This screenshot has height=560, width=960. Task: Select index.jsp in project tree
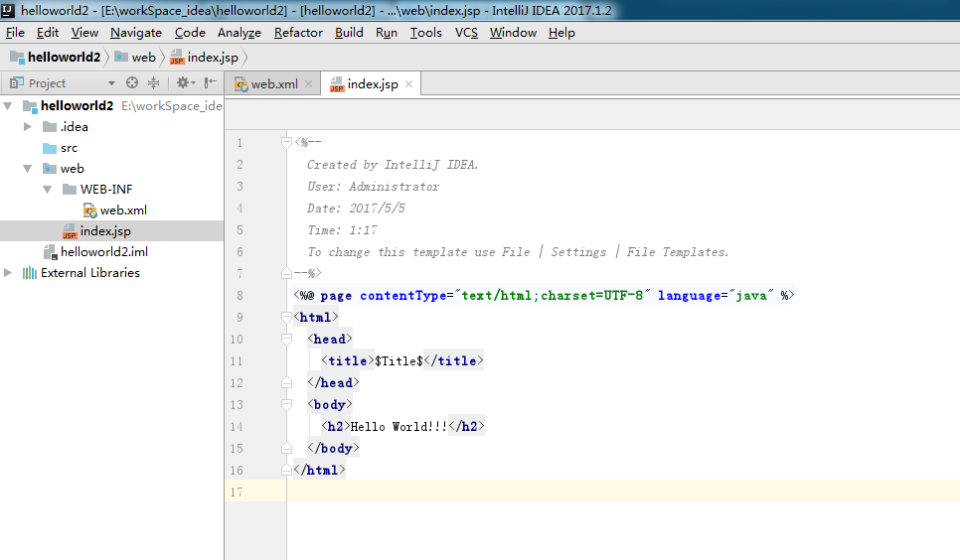tap(111, 231)
